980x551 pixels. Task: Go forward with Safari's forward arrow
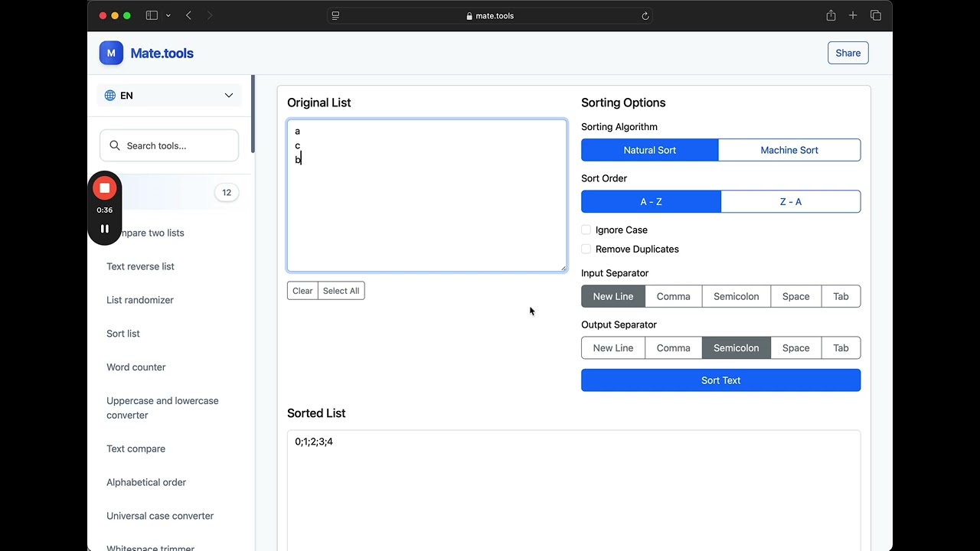[x=210, y=15]
